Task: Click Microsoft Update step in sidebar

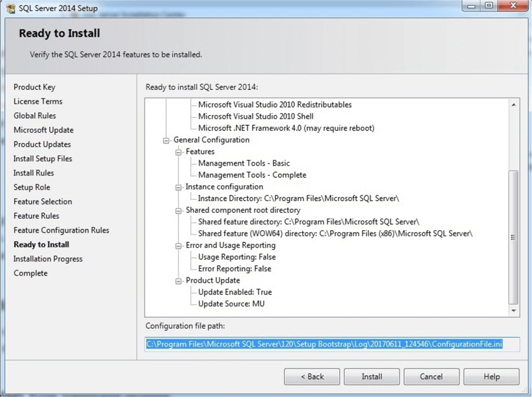Action: [x=43, y=130]
